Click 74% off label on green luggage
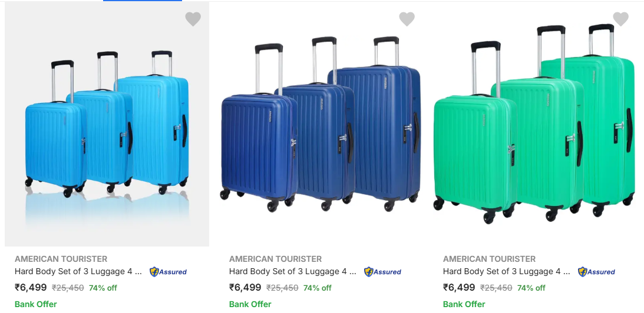The width and height of the screenshot is (644, 313). 531,288
